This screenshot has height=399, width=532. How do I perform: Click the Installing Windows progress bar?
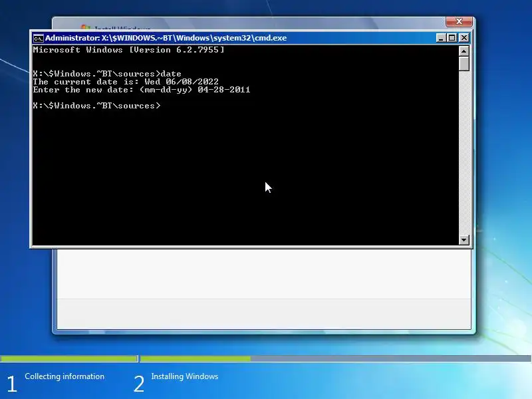(x=336, y=358)
